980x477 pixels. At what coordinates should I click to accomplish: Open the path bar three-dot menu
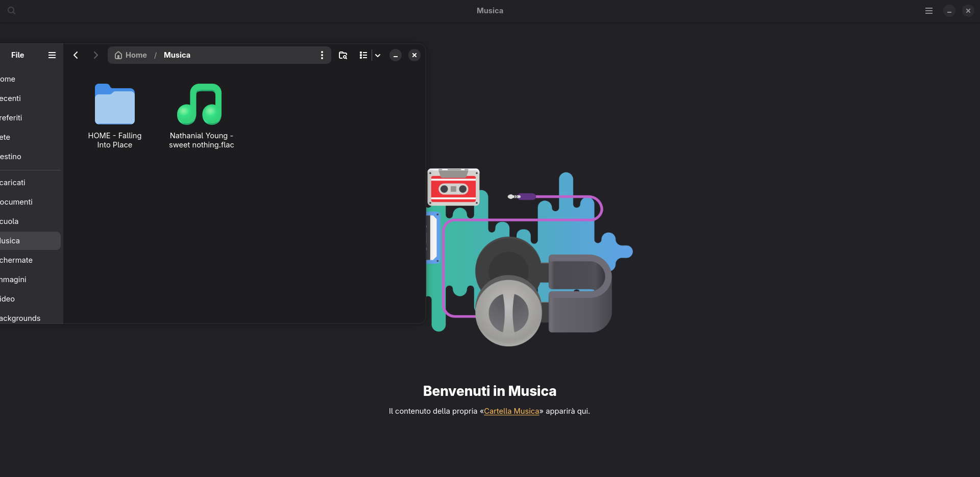(322, 55)
